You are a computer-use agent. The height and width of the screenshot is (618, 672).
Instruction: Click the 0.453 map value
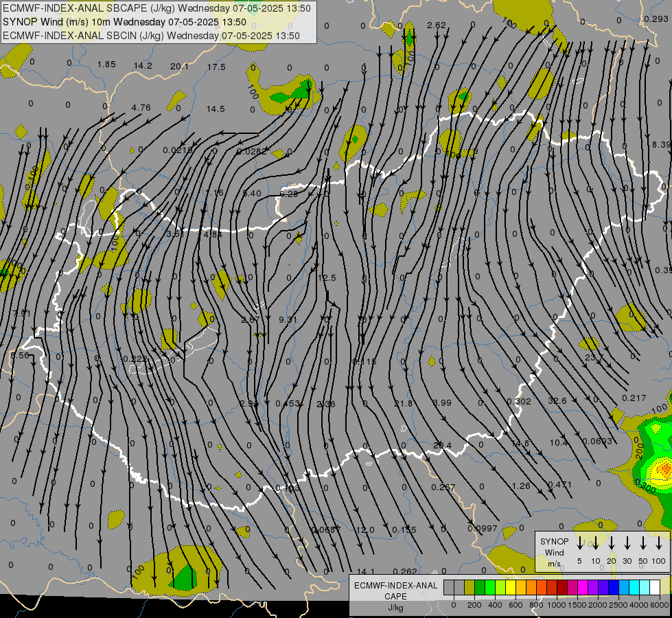[x=287, y=404]
